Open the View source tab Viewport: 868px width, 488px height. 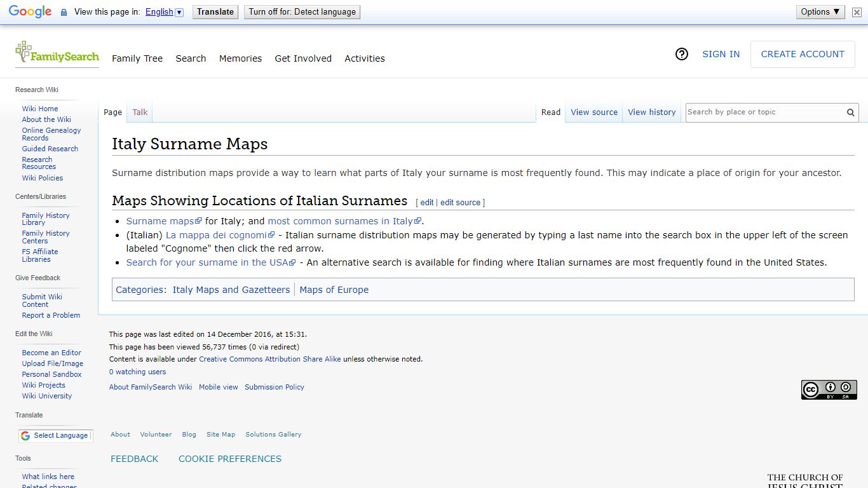click(594, 112)
